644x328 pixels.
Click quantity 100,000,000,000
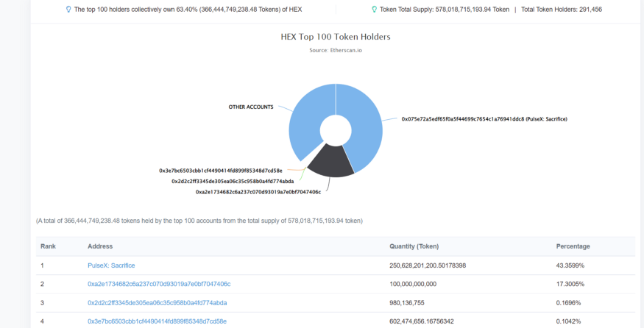[x=413, y=284]
